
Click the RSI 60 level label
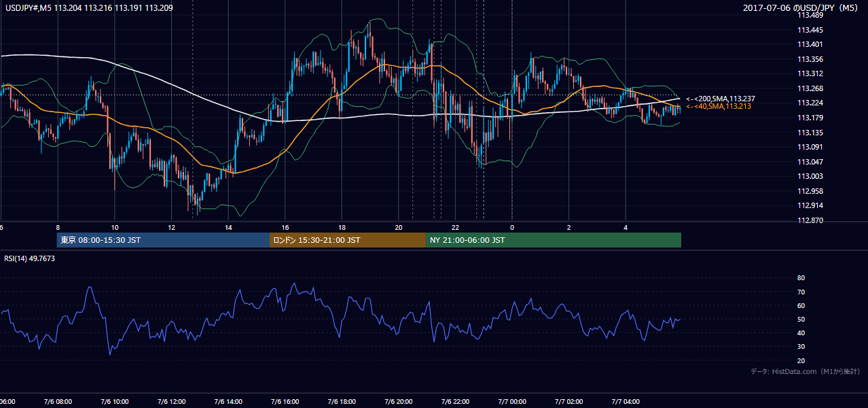click(x=801, y=305)
